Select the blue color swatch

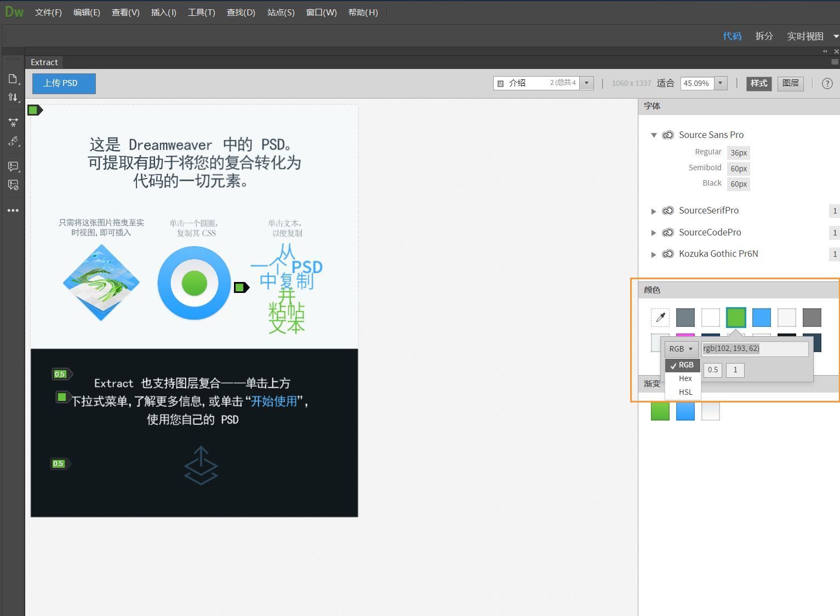761,318
